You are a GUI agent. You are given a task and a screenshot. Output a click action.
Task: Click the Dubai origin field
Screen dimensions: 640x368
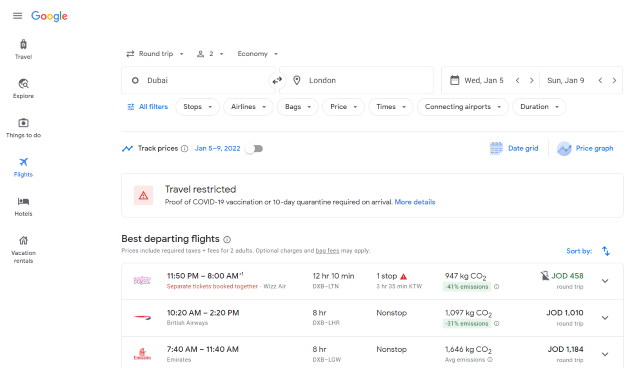point(198,80)
